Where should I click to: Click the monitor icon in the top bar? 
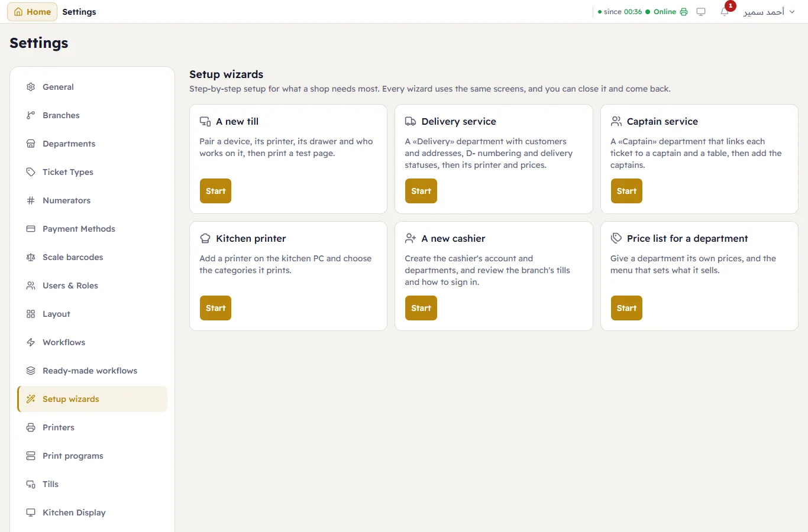(701, 12)
